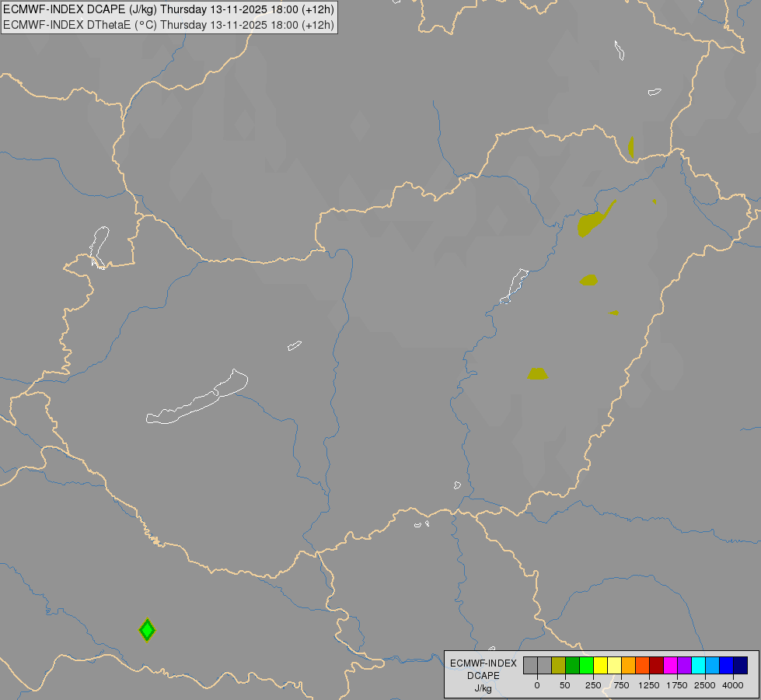This screenshot has width=761, height=700.
Task: Pick the light blue legend swatch
Action: pos(713,665)
